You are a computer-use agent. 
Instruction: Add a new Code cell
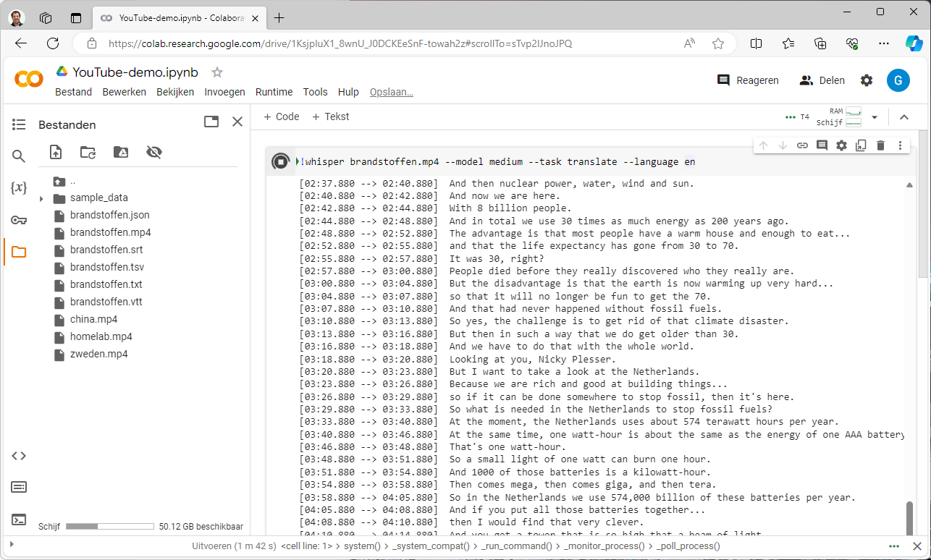(x=281, y=116)
